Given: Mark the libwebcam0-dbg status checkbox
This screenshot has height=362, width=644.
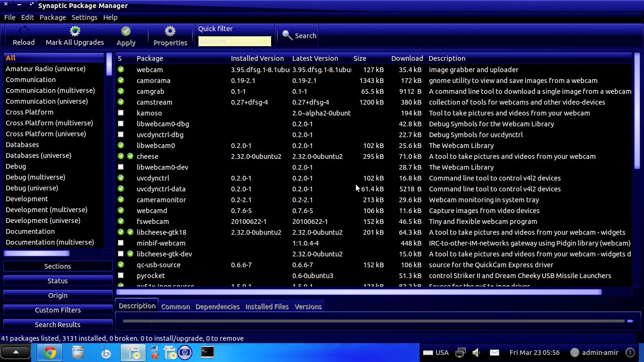Looking at the screenshot, I should point(121,123).
